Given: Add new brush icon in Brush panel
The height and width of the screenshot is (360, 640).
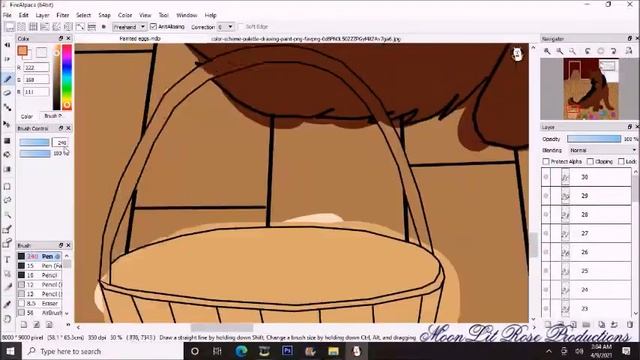Looking at the screenshot, I should [x=24, y=325].
